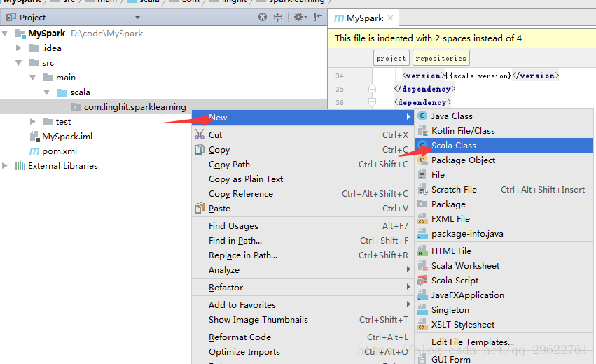The height and width of the screenshot is (364, 596).
Task: Click the JavaFXApplication icon
Action: pyautogui.click(x=422, y=295)
